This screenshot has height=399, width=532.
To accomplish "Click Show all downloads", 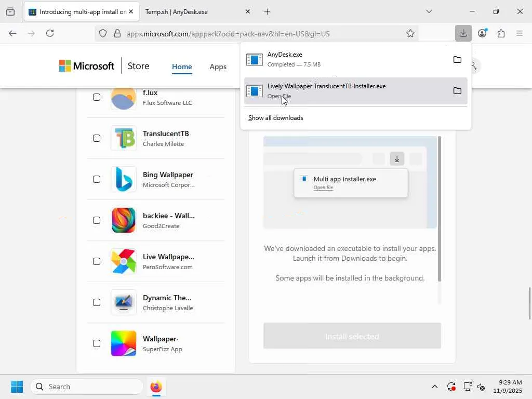I will tap(275, 118).
